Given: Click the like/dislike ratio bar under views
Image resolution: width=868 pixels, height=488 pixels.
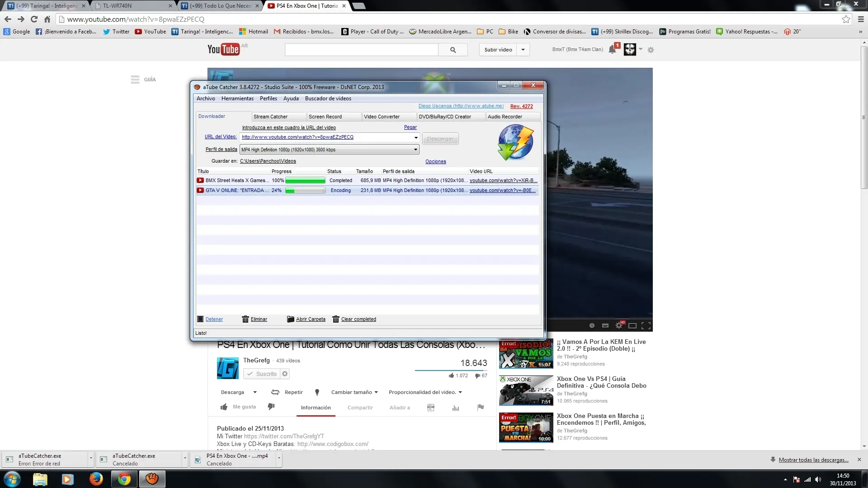Looking at the screenshot, I should (451, 371).
